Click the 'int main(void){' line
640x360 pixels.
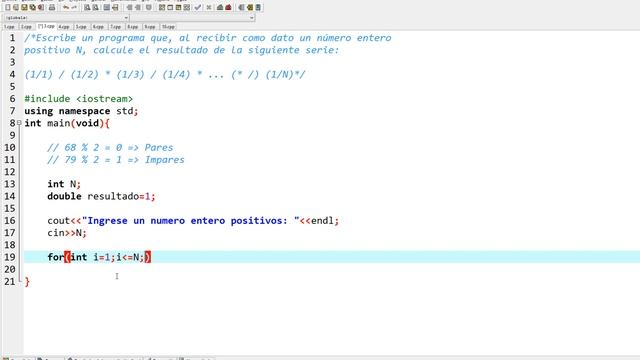click(67, 123)
